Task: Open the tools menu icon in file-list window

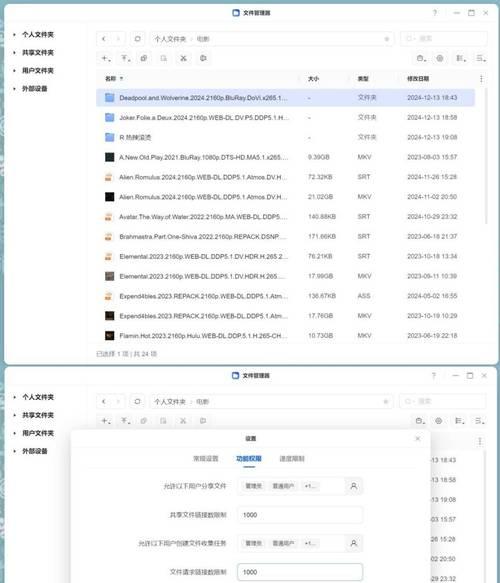Action: [x=421, y=58]
